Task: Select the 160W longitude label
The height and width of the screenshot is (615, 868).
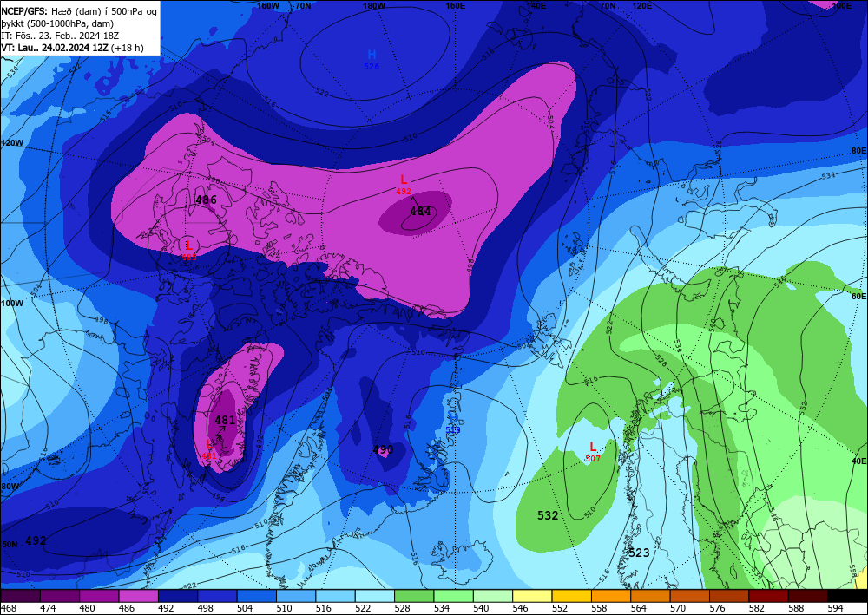Action: point(268,5)
